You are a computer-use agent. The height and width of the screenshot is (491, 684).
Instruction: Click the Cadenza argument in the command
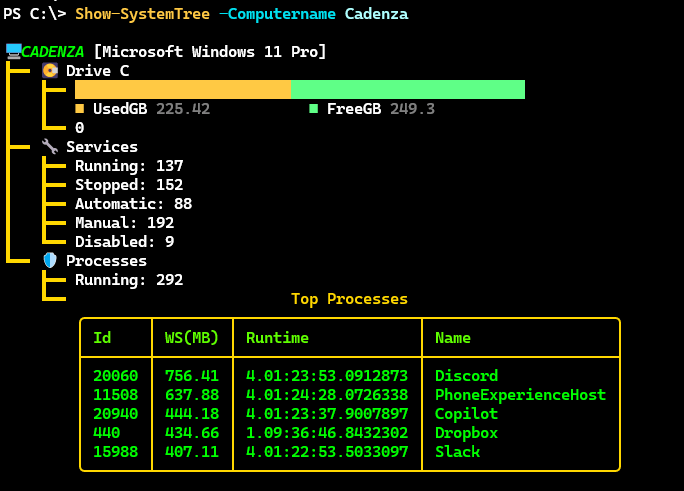coord(376,14)
